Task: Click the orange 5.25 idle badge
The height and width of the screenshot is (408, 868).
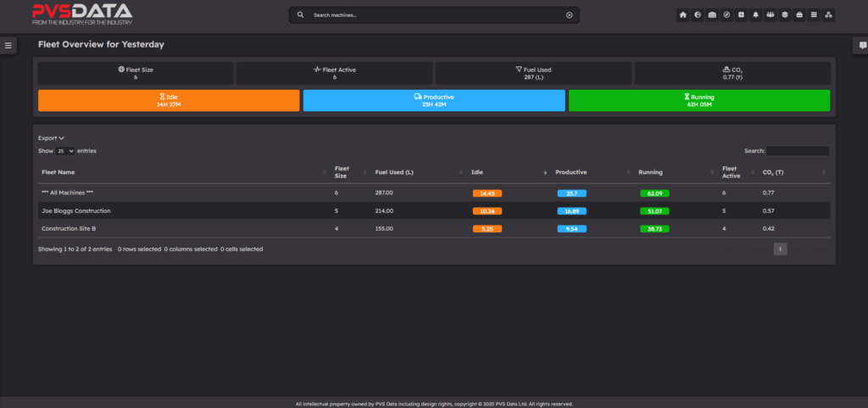Action: point(487,229)
